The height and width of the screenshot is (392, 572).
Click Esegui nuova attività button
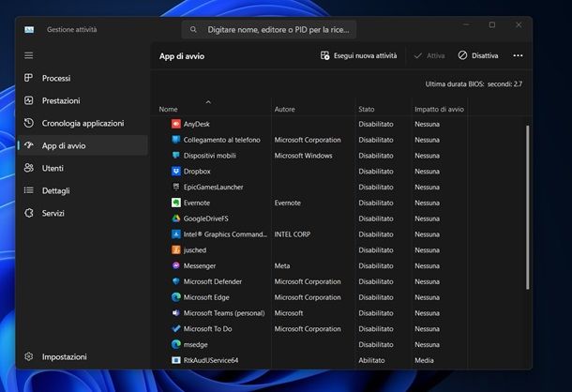[x=358, y=56]
